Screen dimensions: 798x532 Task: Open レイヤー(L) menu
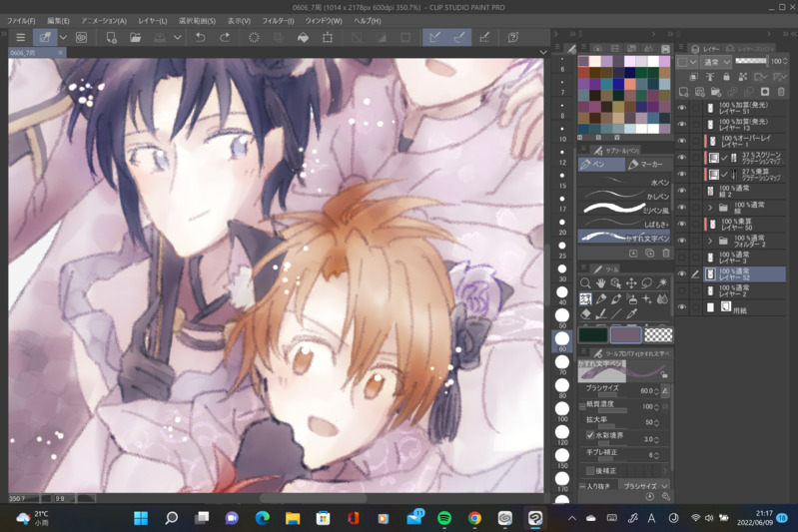152,21
